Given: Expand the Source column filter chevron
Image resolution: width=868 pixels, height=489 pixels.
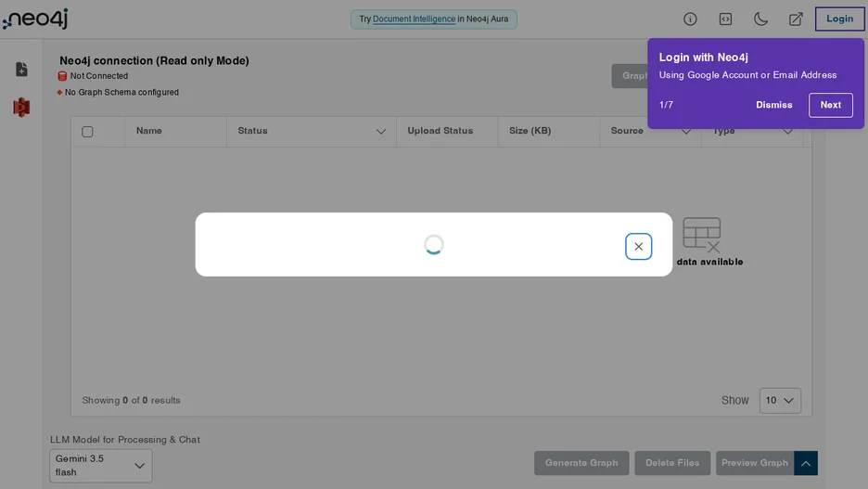Looking at the screenshot, I should tap(686, 132).
